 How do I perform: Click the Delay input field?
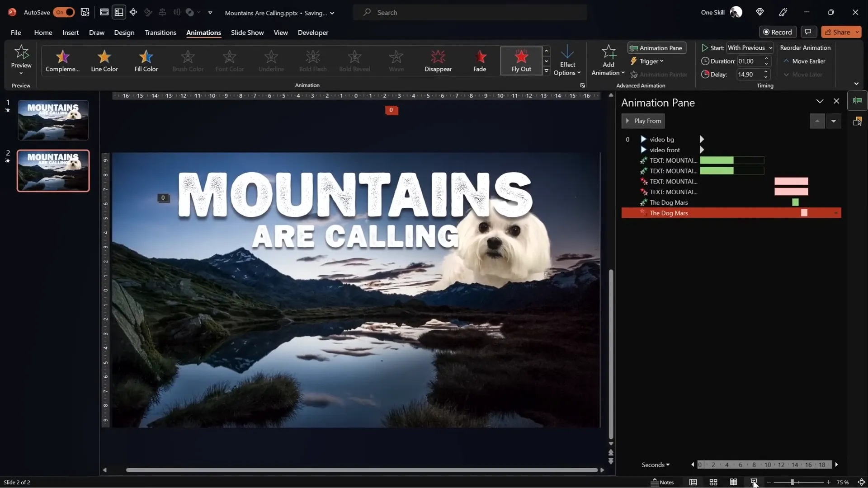pos(749,75)
